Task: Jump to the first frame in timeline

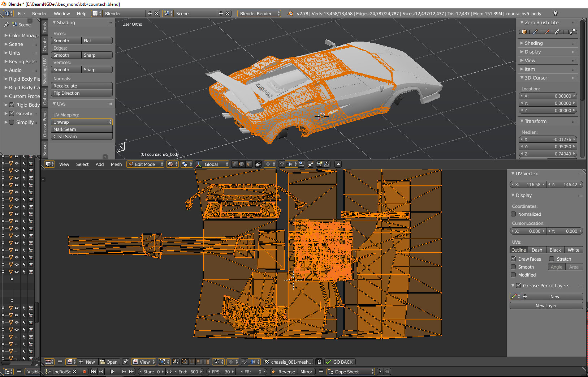Action: click(x=94, y=372)
